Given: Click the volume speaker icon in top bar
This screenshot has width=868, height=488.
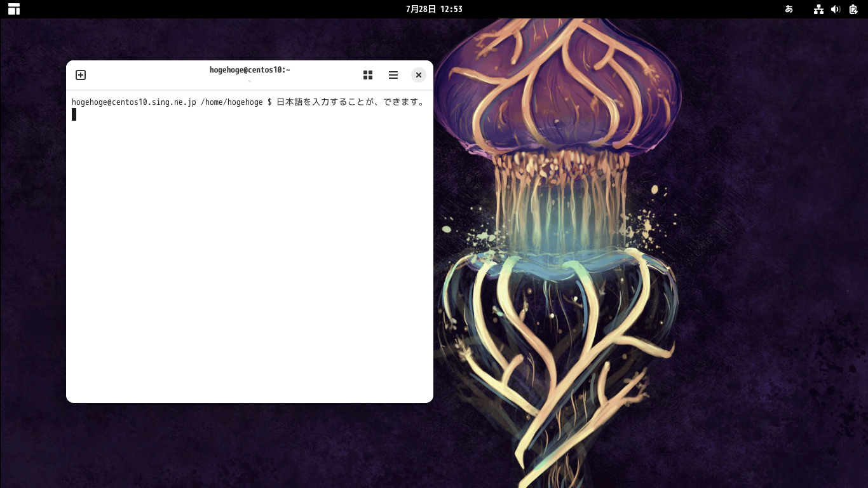Looking at the screenshot, I should (836, 9).
